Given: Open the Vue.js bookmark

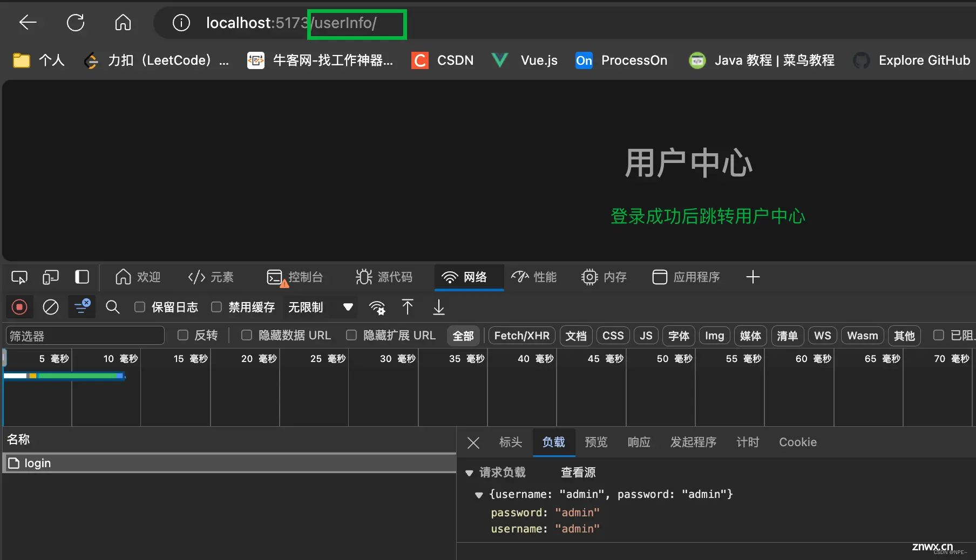Looking at the screenshot, I should [x=524, y=60].
